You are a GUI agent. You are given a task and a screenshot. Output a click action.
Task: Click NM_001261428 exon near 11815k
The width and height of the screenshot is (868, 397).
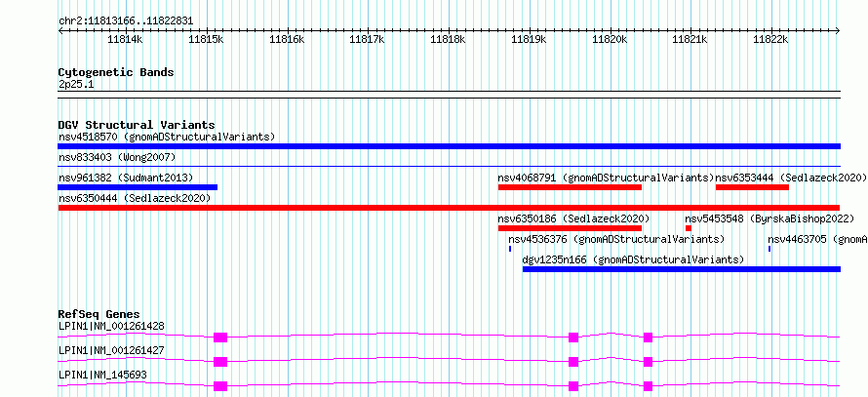(220, 337)
